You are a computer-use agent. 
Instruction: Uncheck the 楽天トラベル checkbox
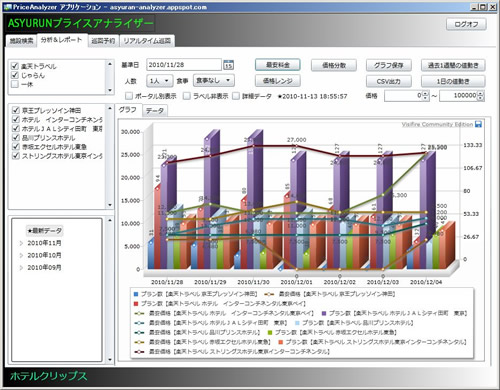tap(15, 66)
